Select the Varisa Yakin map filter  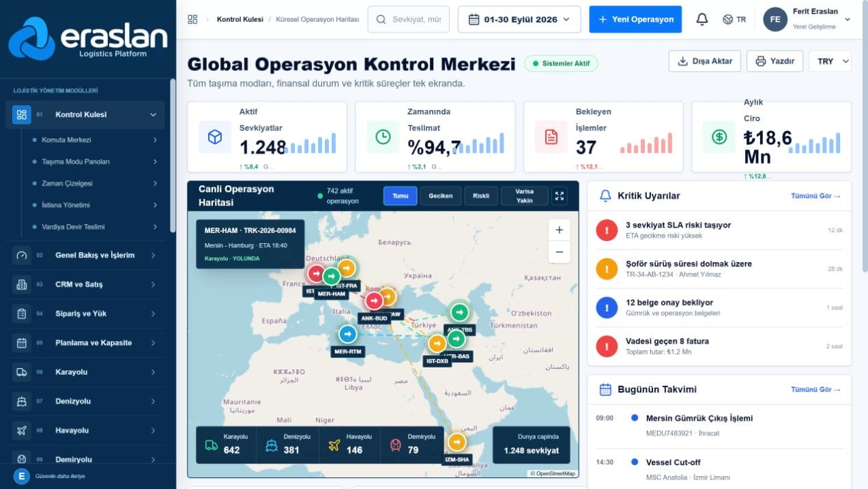pos(525,196)
